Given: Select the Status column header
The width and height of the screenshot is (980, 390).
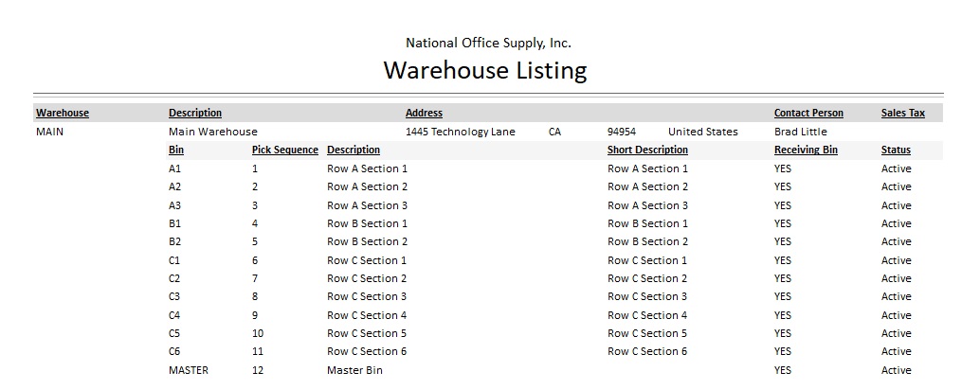Looking at the screenshot, I should (896, 151).
